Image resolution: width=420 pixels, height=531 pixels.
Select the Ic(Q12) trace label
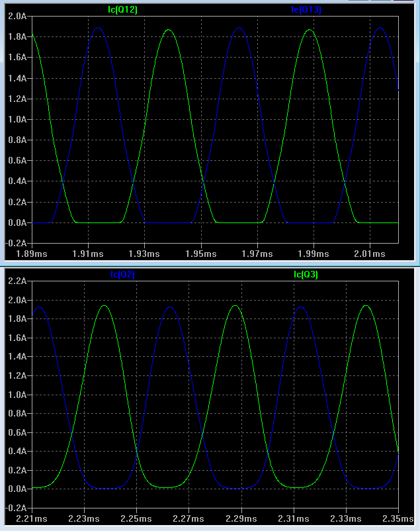pyautogui.click(x=122, y=9)
